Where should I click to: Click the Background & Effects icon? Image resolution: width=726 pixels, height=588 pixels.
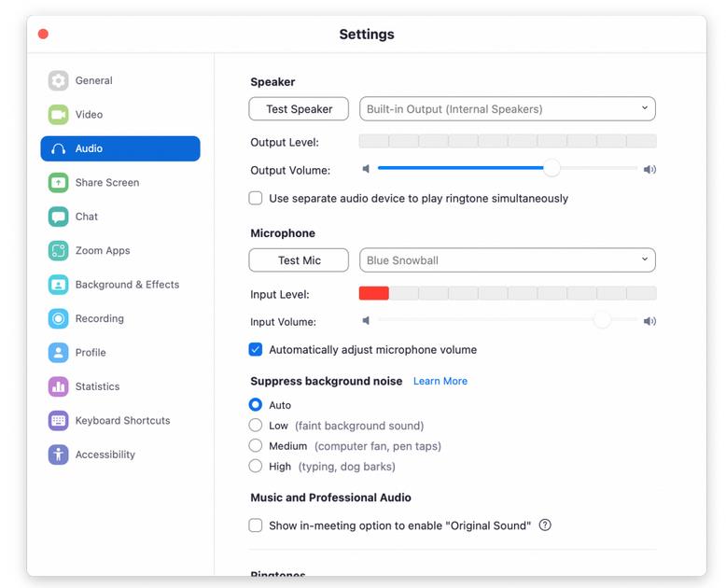(59, 285)
